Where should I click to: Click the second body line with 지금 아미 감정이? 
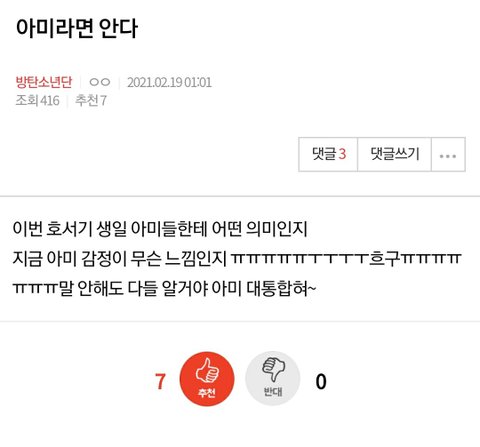tap(237, 258)
